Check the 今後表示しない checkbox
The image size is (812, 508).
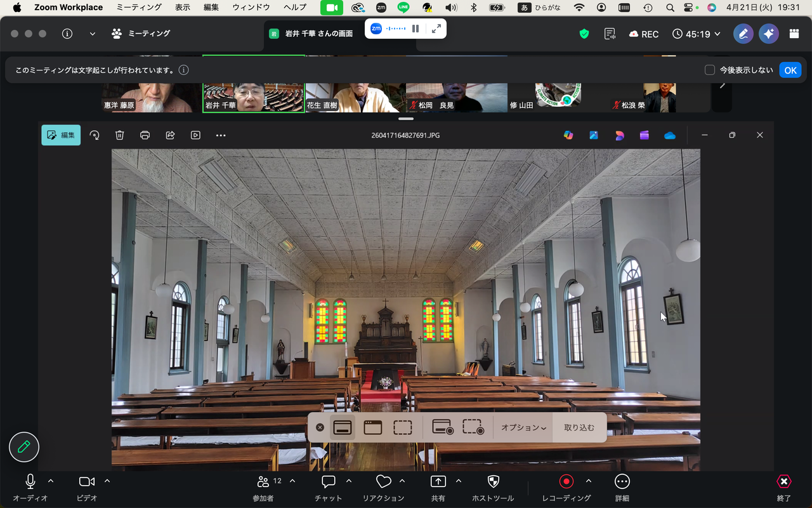coord(710,70)
